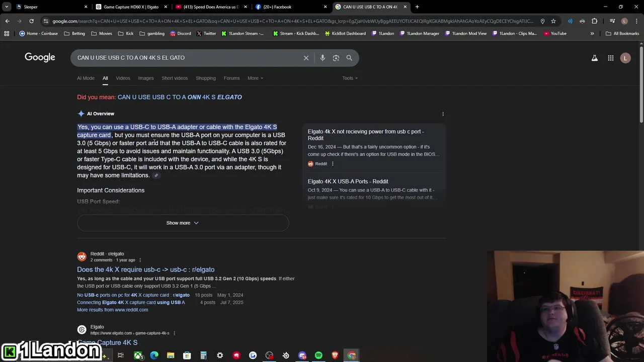
Task: Click the Google logo
Action: (x=40, y=57)
